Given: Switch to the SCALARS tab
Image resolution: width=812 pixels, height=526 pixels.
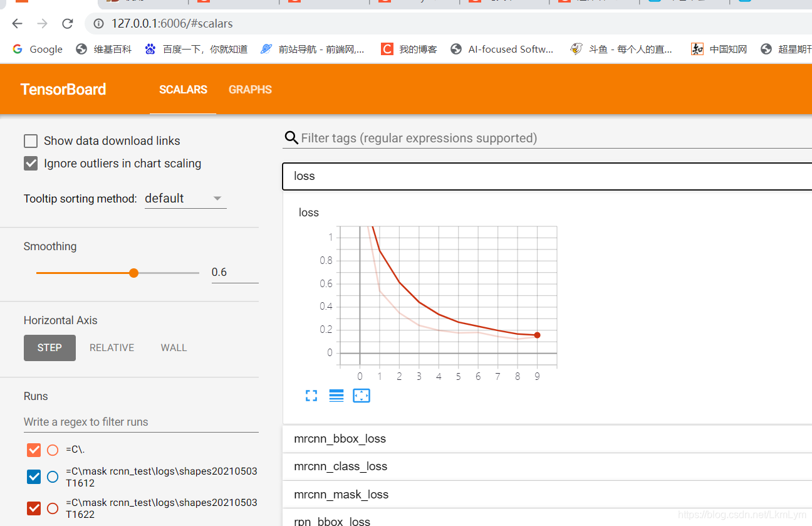Looking at the screenshot, I should (183, 90).
